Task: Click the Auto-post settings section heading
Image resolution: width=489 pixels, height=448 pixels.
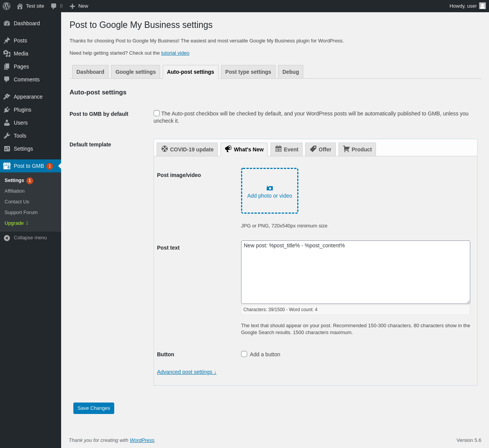Action: [98, 92]
